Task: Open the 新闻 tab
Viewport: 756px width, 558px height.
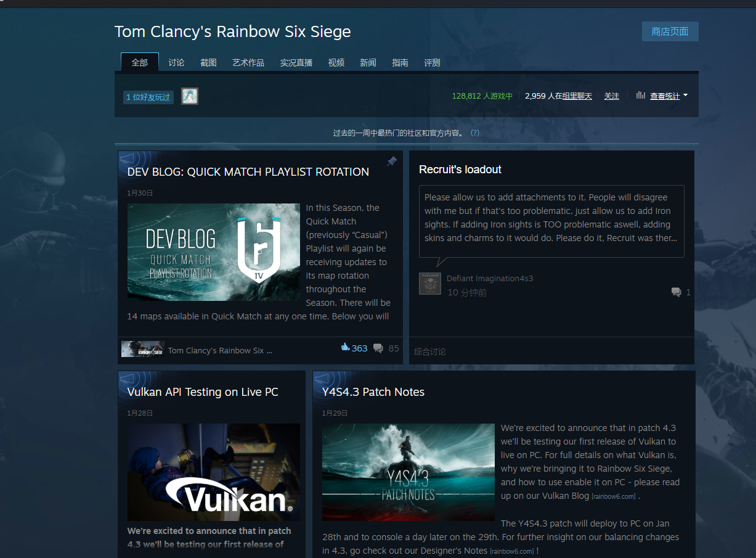Action: 368,62
